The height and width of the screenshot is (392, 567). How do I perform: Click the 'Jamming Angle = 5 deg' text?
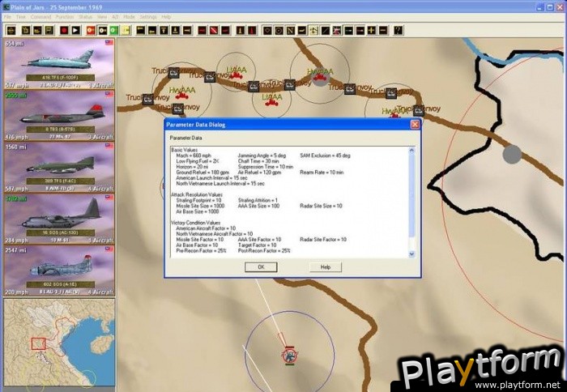262,156
